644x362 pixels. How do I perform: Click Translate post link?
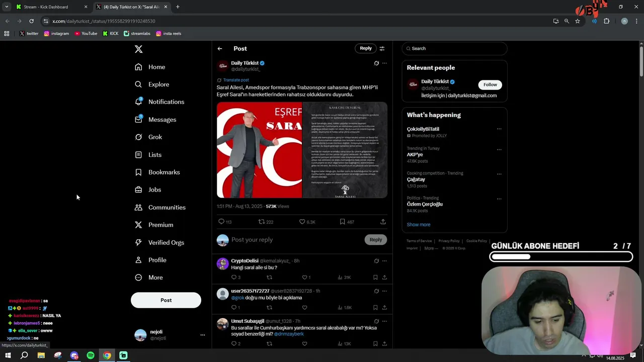click(236, 80)
